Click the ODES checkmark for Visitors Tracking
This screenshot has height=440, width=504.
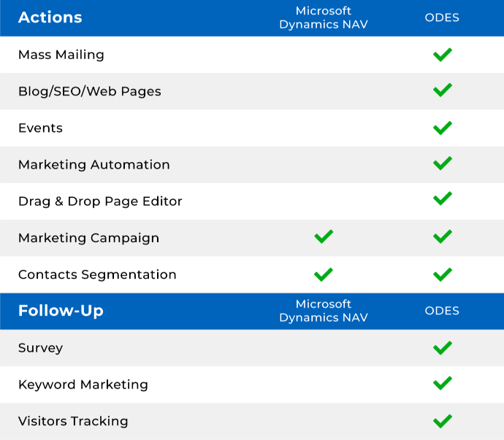[x=443, y=421]
